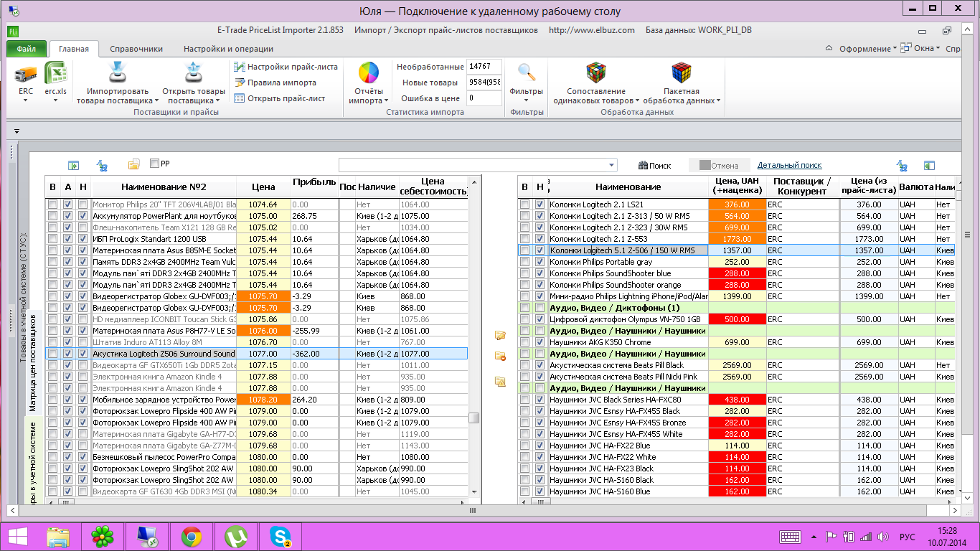Open Google Chrome from the taskbar
Screen dimensions: 980x551
pyautogui.click(x=191, y=537)
